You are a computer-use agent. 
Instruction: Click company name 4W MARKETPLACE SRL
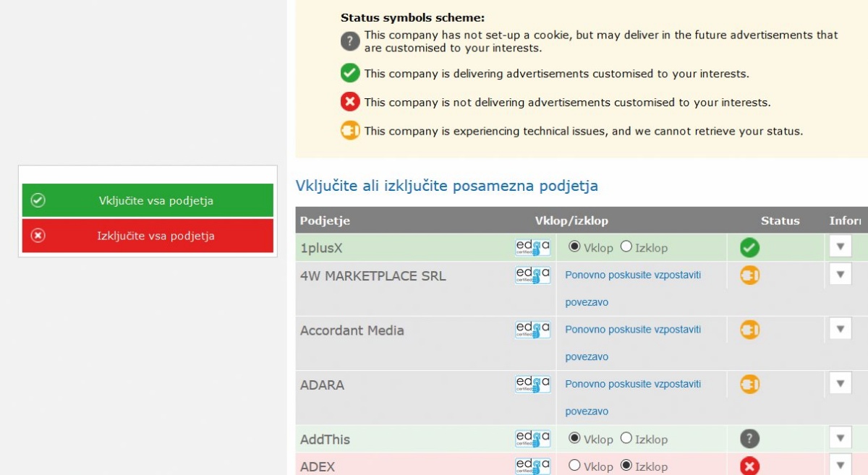pyautogui.click(x=373, y=275)
